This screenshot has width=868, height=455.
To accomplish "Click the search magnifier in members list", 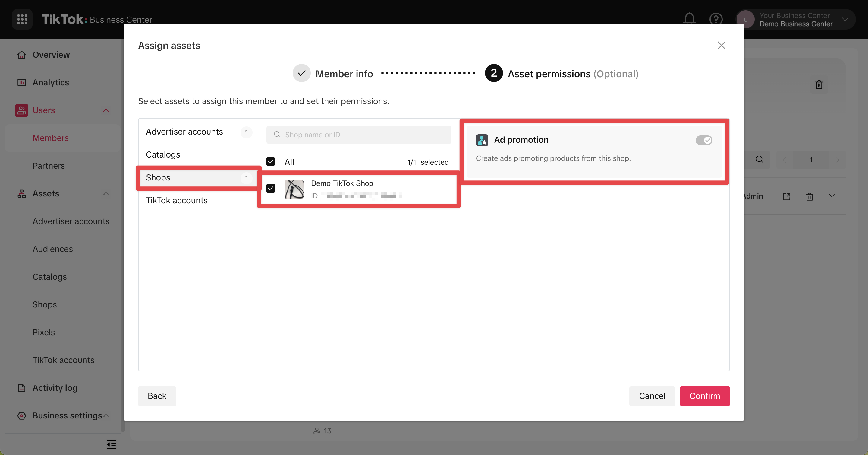I will pyautogui.click(x=759, y=160).
